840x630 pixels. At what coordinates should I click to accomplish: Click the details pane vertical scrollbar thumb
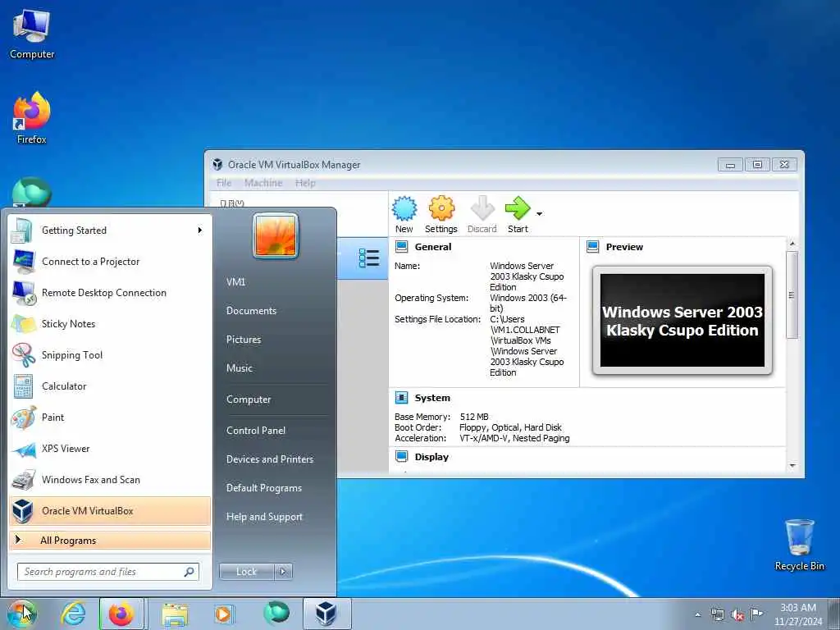(792, 295)
